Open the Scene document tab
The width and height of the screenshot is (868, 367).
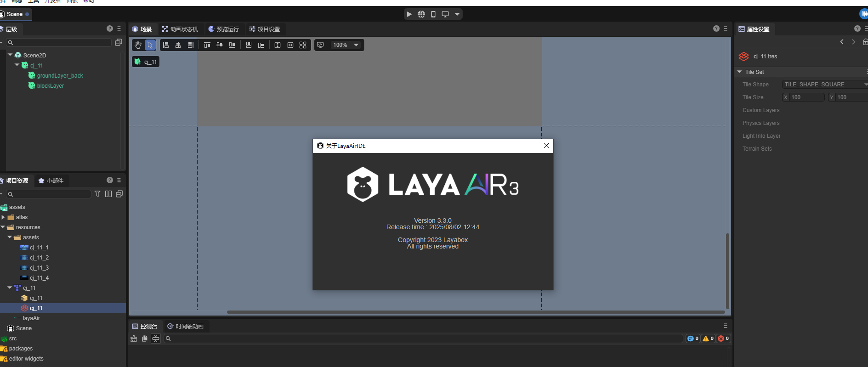15,14
